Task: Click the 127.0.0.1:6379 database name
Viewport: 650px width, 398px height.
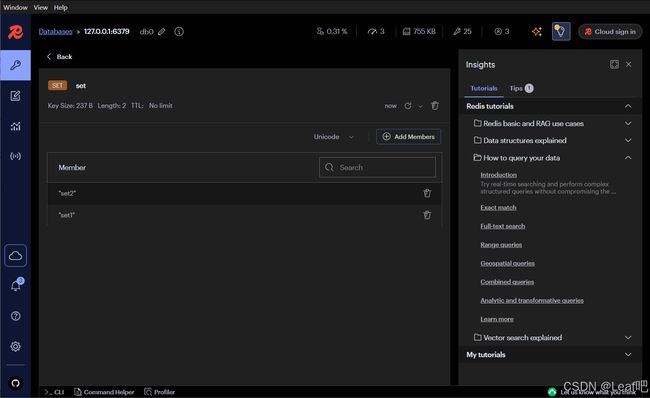Action: pos(107,32)
